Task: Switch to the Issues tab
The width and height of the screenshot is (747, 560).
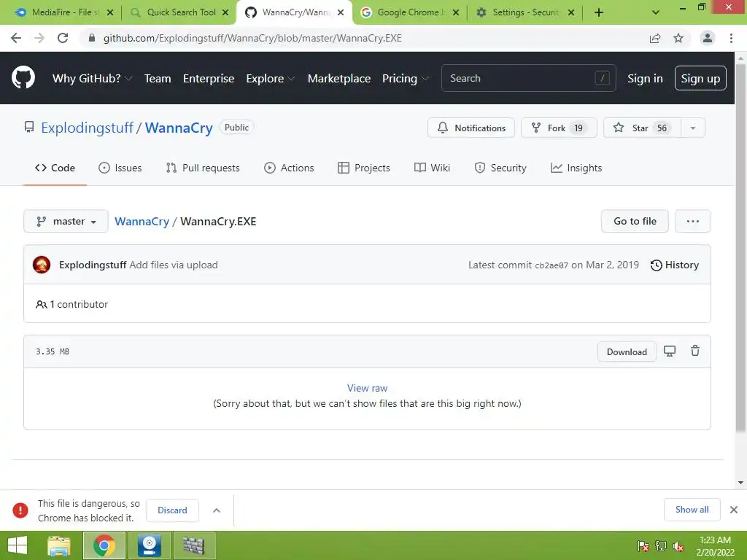Action: tap(120, 168)
